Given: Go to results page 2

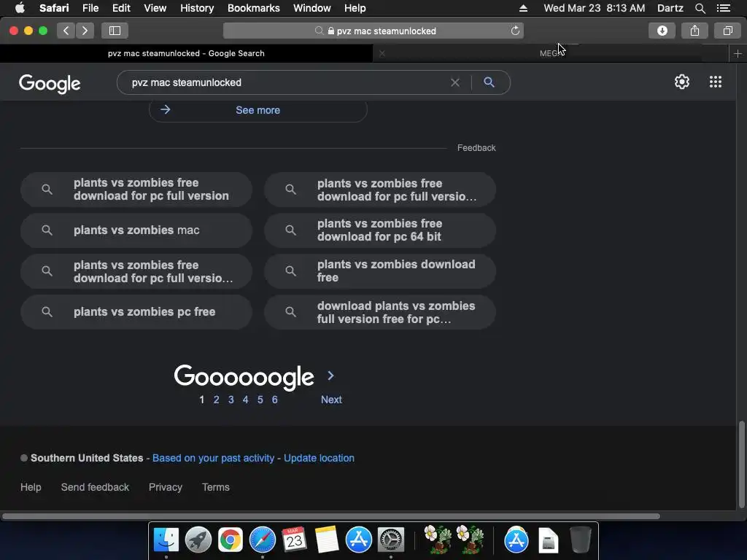Looking at the screenshot, I should click(x=216, y=400).
